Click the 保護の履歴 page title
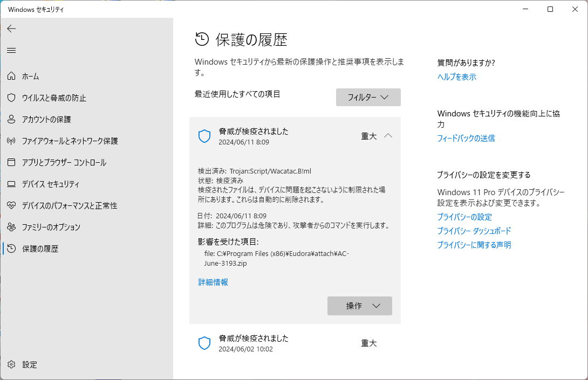Image resolution: width=588 pixels, height=380 pixels. click(251, 40)
